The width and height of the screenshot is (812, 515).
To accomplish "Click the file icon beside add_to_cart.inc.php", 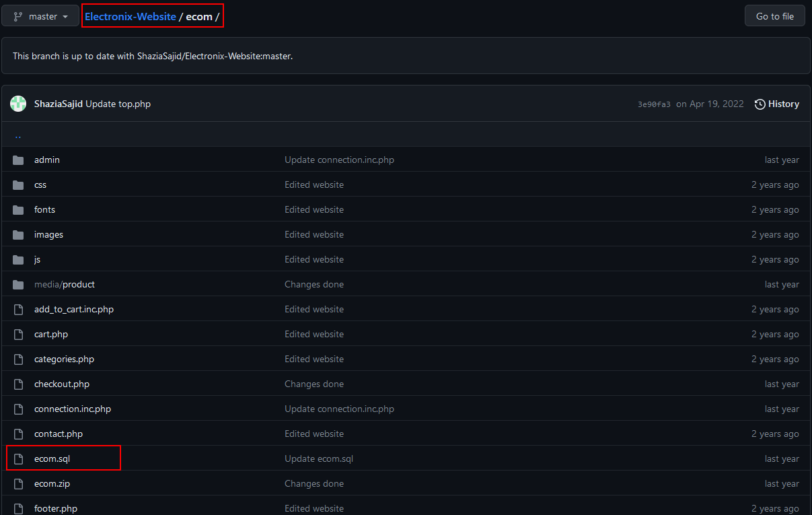I will pyautogui.click(x=18, y=310).
